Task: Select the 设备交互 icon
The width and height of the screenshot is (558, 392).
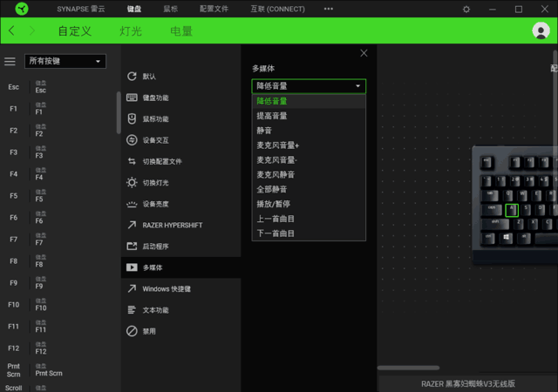Action: [x=132, y=140]
